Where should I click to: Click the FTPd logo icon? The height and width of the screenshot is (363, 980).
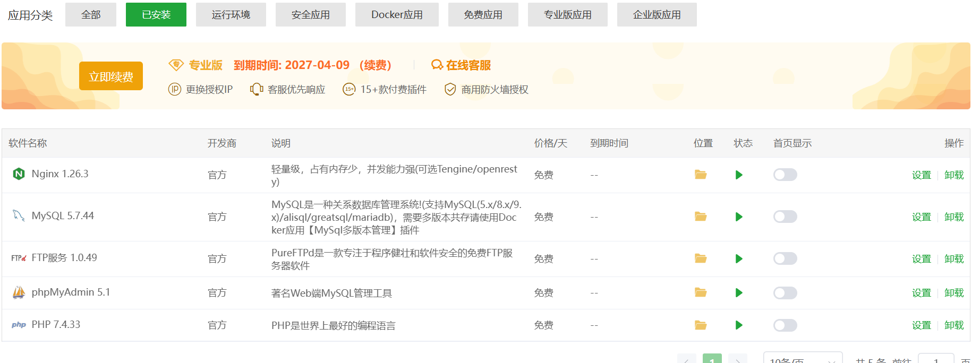pos(19,258)
